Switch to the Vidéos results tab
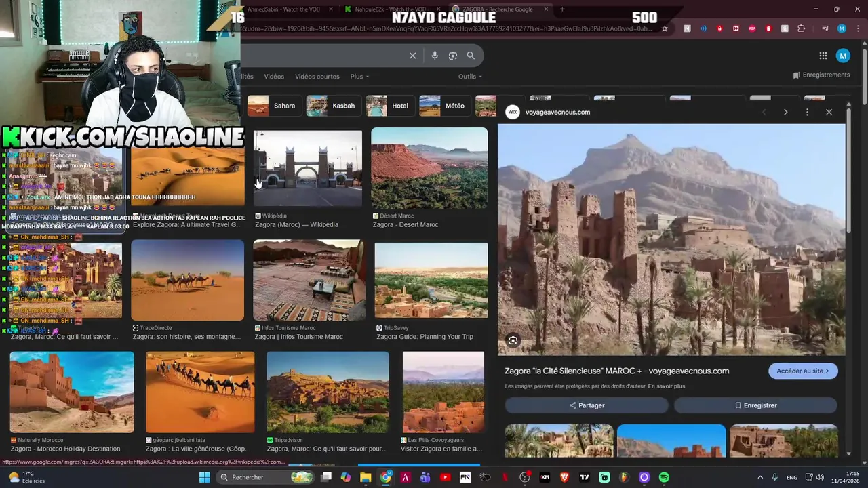The image size is (868, 488). (x=274, y=77)
